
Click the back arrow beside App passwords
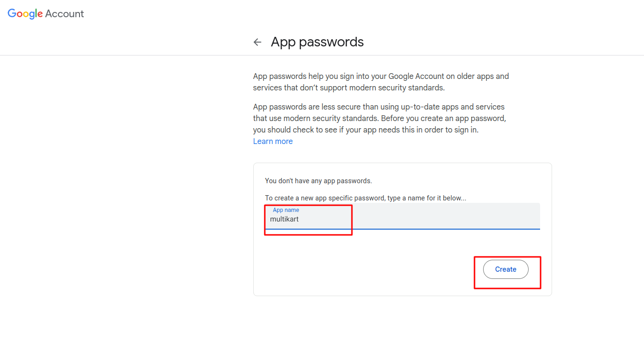[x=258, y=42]
